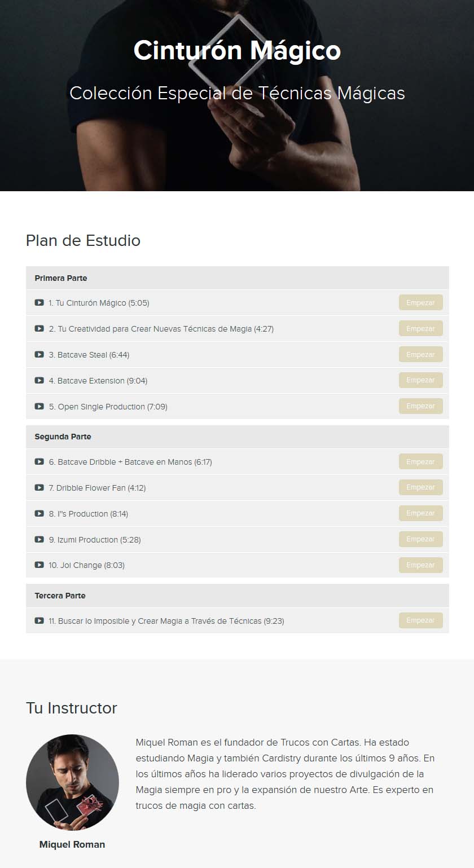Start lesson 2 with its Empezar button
Image resolution: width=474 pixels, height=868 pixels.
pos(420,329)
